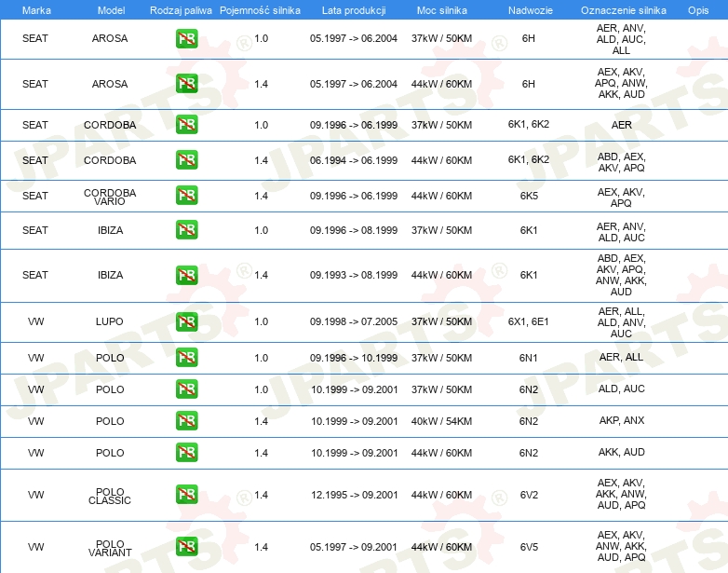Select the Oznaczenie silnika header

[623, 10]
